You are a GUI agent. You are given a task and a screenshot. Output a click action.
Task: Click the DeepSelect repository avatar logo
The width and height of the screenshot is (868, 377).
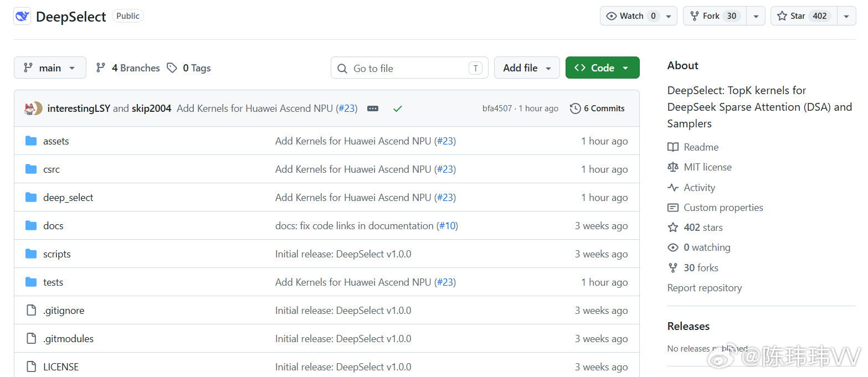point(22,16)
